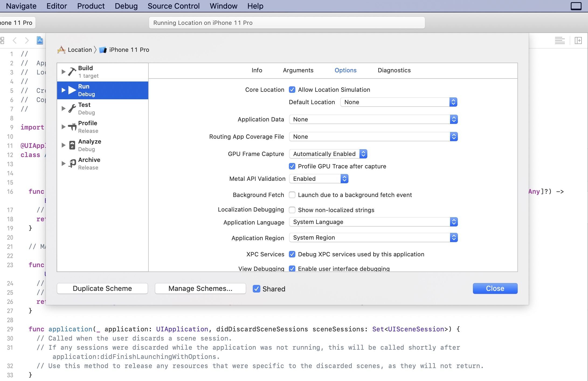588x381 pixels.
Task: Enable Show non-localized strings
Action: click(x=292, y=210)
